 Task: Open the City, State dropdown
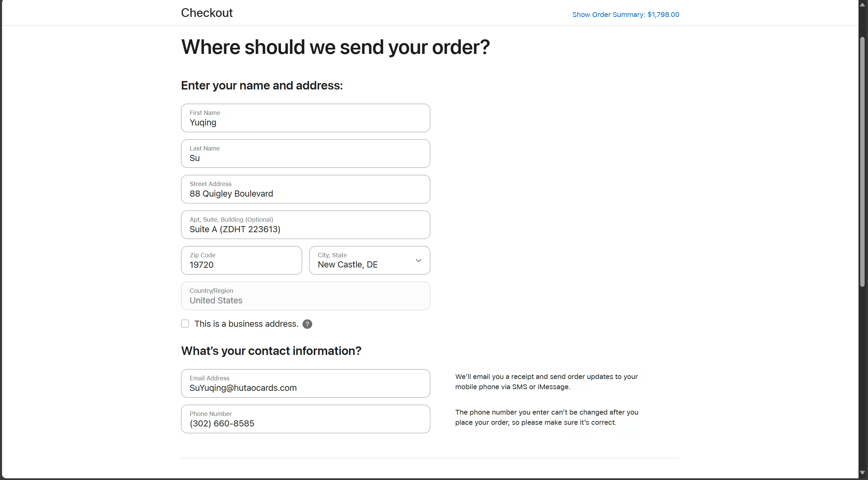369,260
